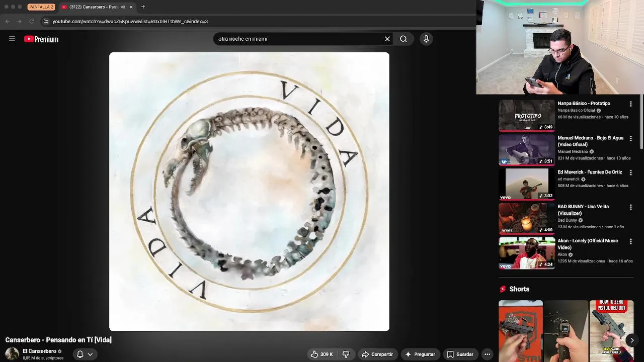This screenshot has width=644, height=362.
Task: Open site info icon in address bar
Action: [46, 21]
